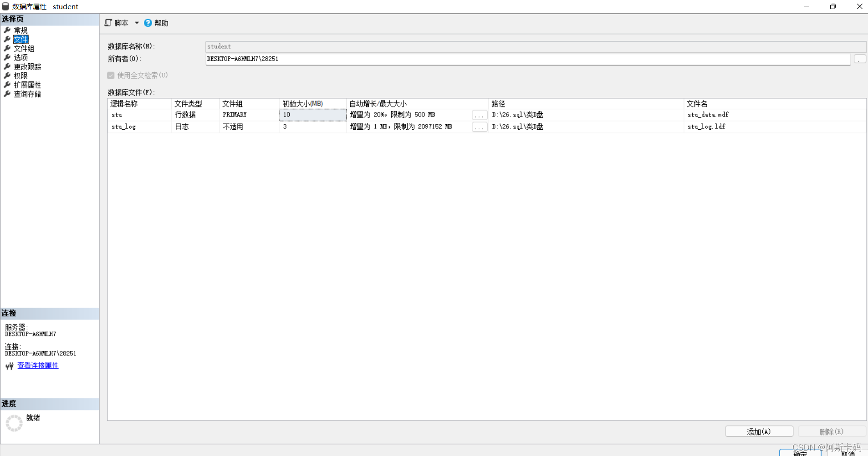Restore down the database properties window
868x456 pixels.
tap(833, 6)
